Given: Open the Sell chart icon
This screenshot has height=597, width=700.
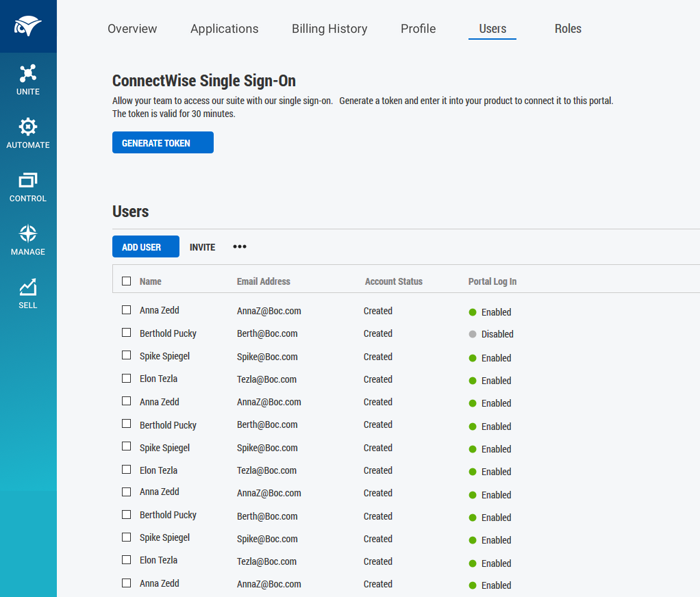Looking at the screenshot, I should point(27,287).
